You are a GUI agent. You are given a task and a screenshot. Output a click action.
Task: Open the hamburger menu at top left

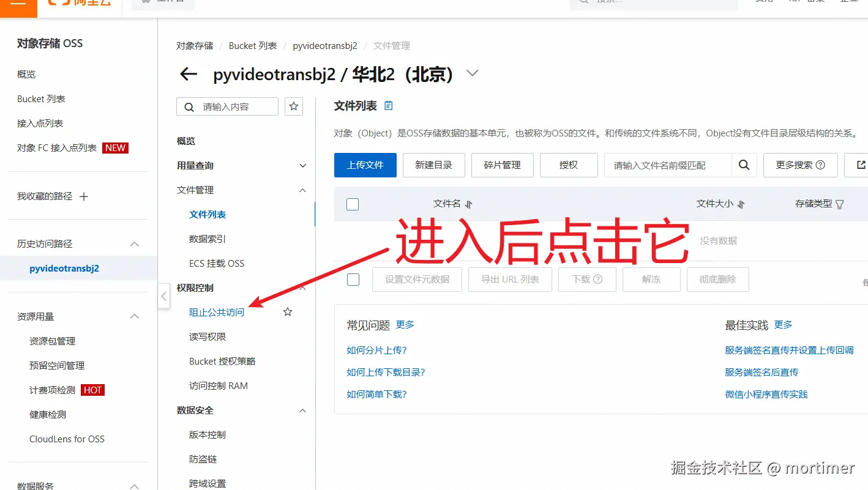pos(18,3)
